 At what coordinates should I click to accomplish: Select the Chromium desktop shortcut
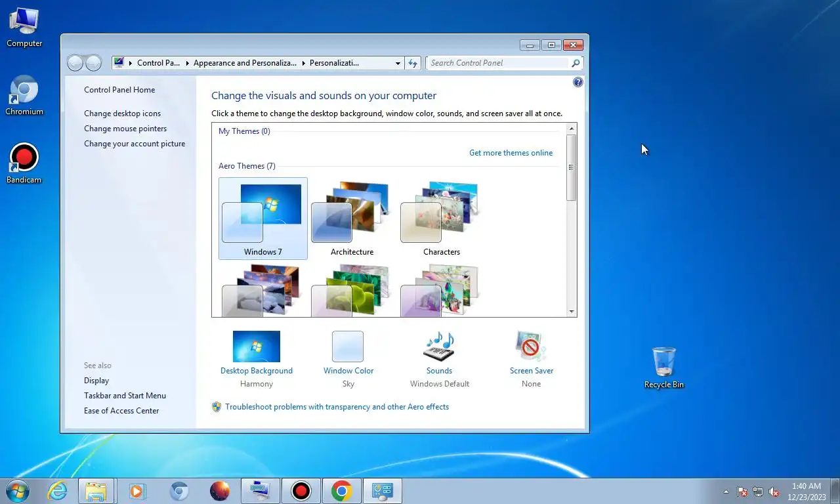24,96
